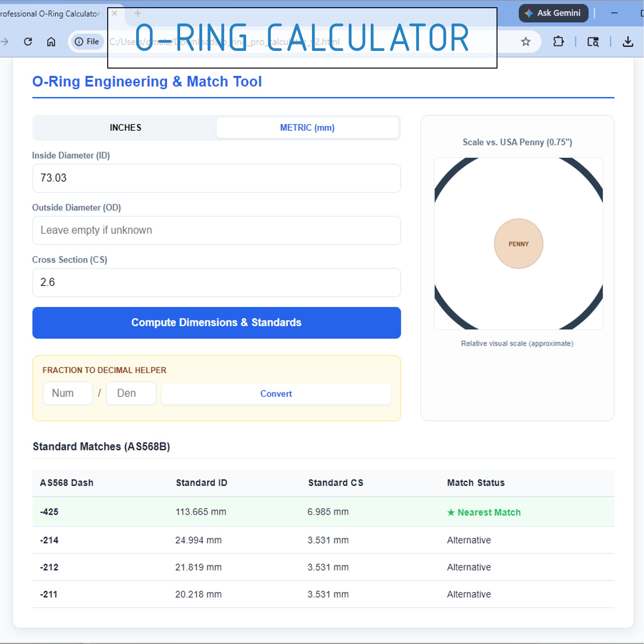Click the fraction Num field
The height and width of the screenshot is (644, 644).
(x=68, y=393)
